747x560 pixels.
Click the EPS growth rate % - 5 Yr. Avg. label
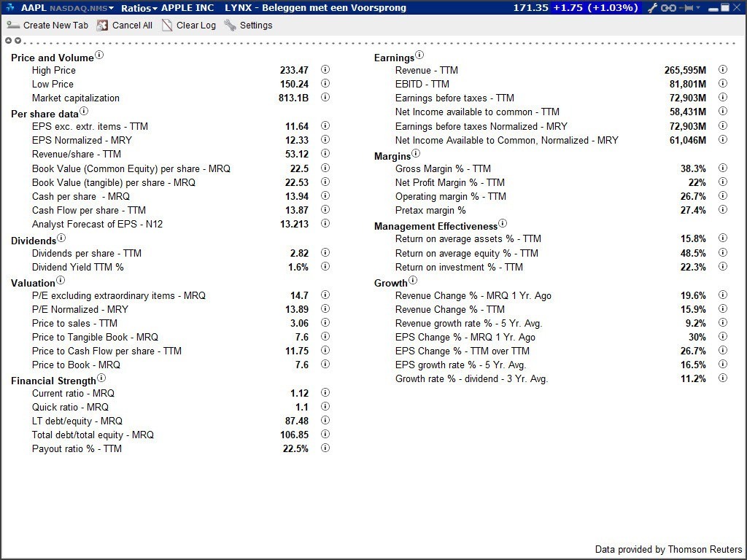(461, 365)
